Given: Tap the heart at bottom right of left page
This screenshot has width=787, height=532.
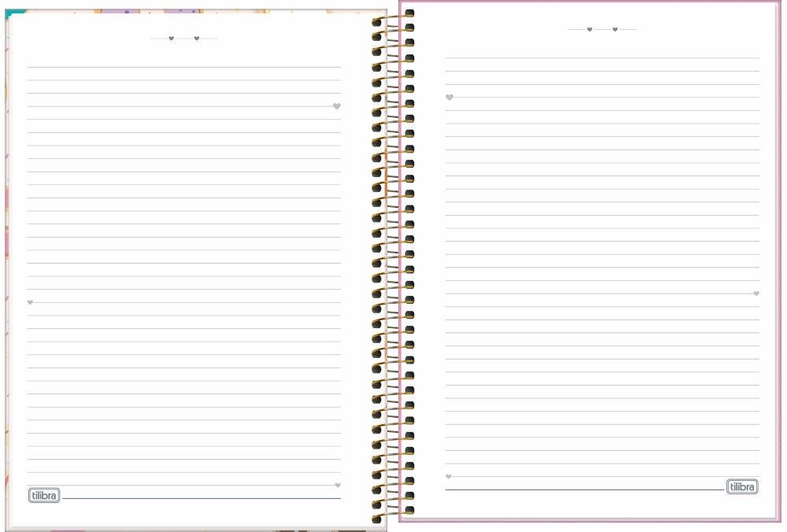Looking at the screenshot, I should coord(338,486).
